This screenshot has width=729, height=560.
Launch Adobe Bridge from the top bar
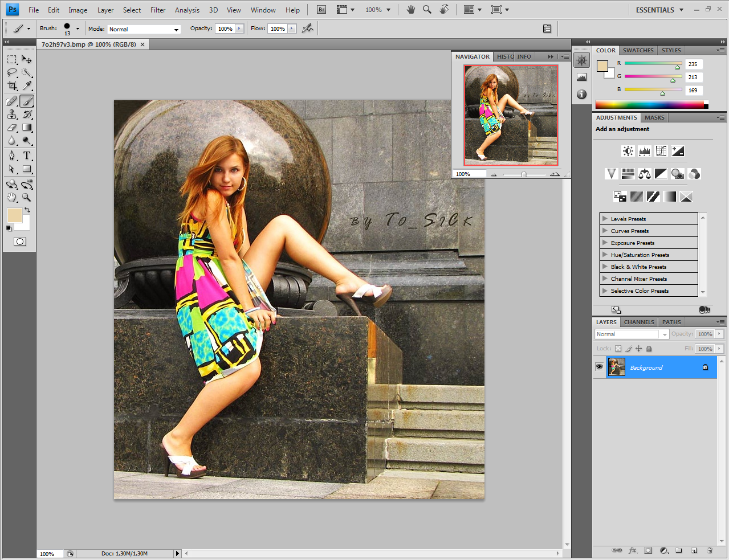tap(321, 10)
